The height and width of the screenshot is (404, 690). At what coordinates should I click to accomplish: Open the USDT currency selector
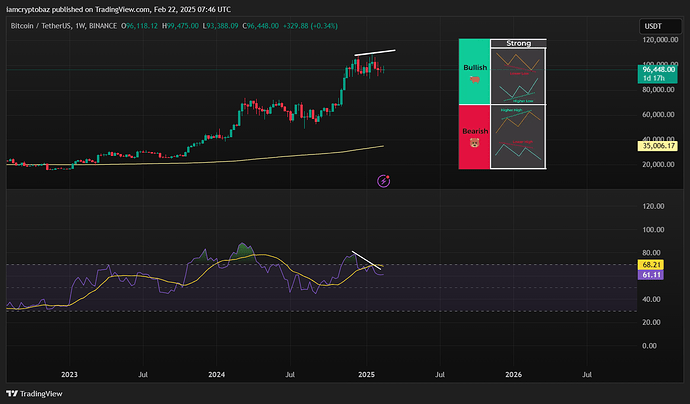click(660, 26)
